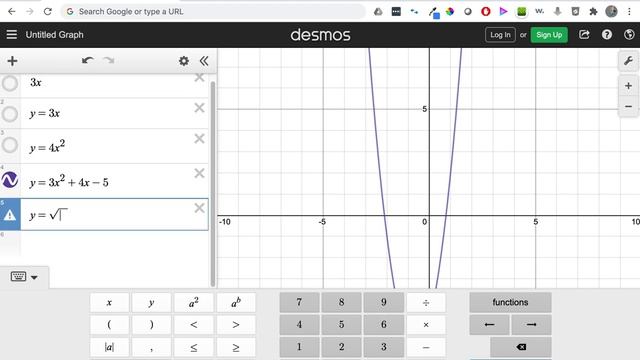Delete the y = 3x² + 4x − 5 expression
Viewport: 640px width, 360px height.
pos(199,173)
